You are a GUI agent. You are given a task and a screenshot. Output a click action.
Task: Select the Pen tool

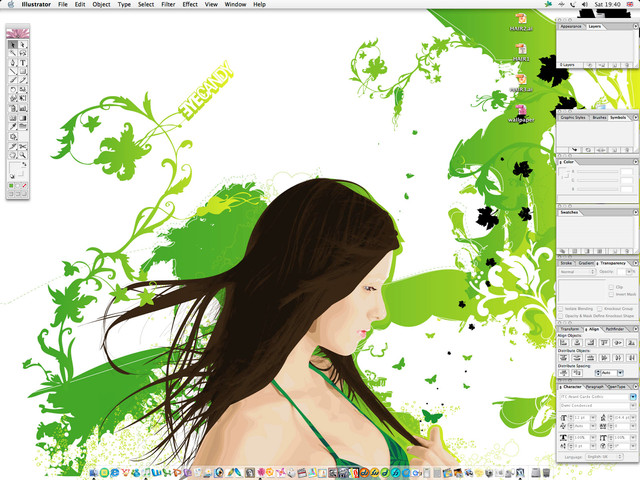(13, 62)
